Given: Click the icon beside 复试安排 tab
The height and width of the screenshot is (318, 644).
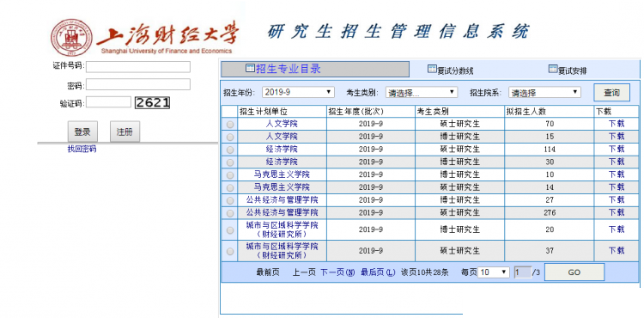Looking at the screenshot, I should click(x=553, y=69).
